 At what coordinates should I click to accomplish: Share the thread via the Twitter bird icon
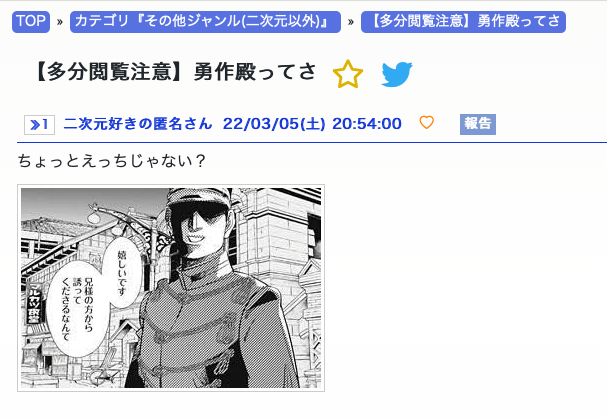tap(397, 74)
